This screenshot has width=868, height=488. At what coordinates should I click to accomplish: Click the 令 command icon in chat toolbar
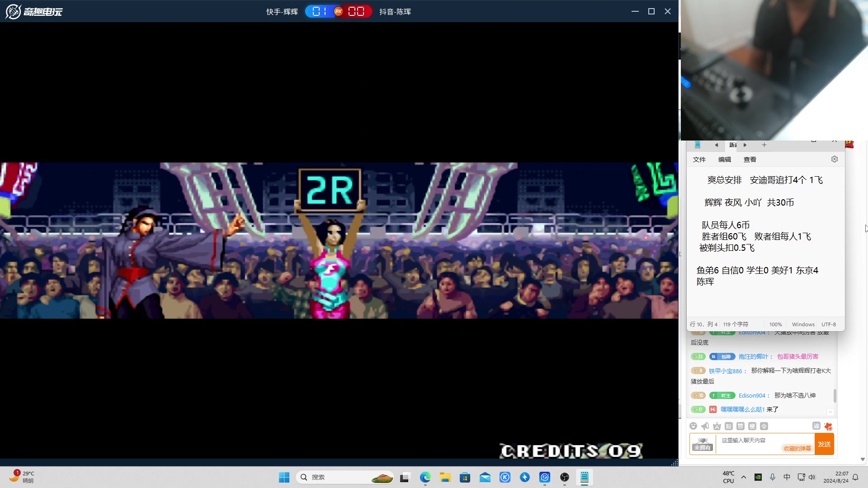click(764, 426)
